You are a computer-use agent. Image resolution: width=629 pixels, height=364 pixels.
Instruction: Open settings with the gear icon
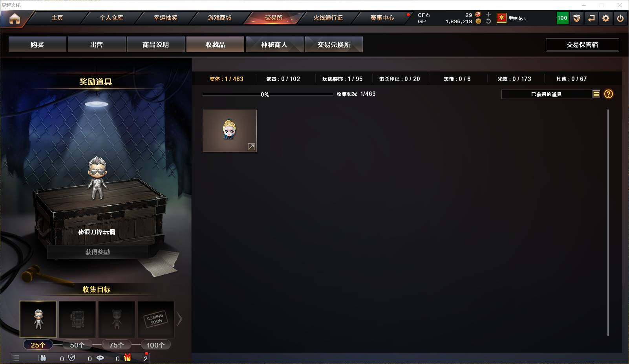tap(606, 18)
